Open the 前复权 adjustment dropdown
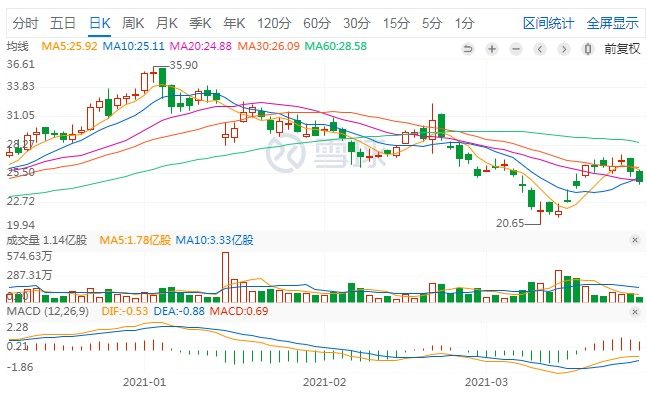Image resolution: width=647 pixels, height=396 pixels. point(622,49)
